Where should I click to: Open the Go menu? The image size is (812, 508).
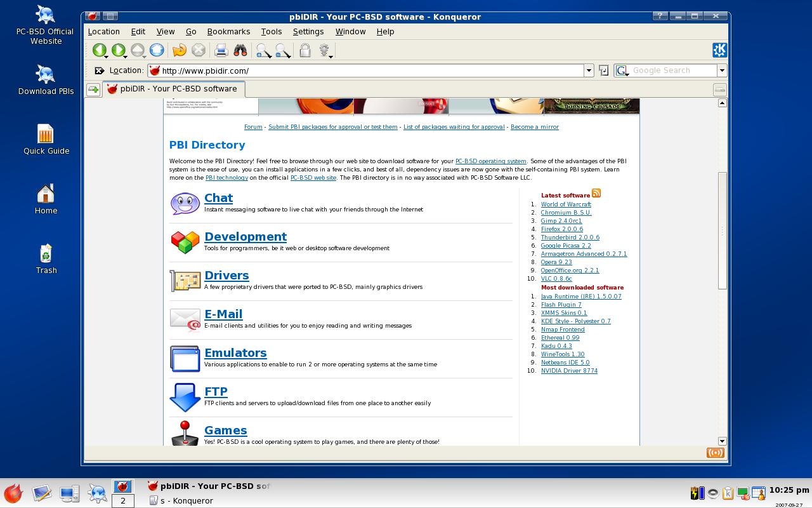[191, 31]
